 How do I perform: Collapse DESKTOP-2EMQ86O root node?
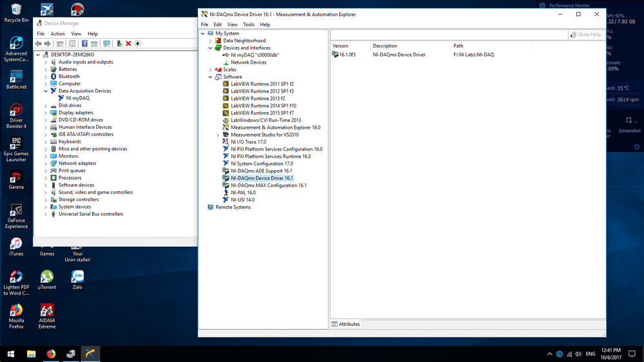(x=38, y=55)
